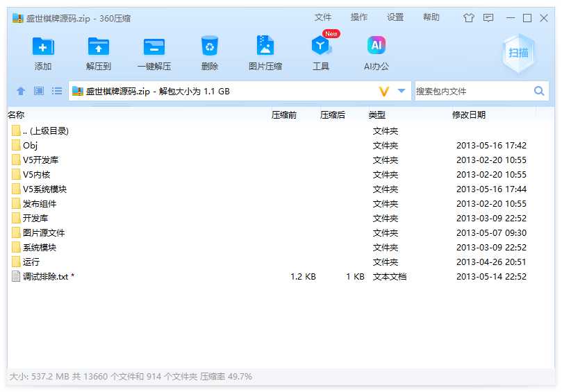Click the date 2013-05-16 17:44
562x392 pixels.
coord(491,189)
